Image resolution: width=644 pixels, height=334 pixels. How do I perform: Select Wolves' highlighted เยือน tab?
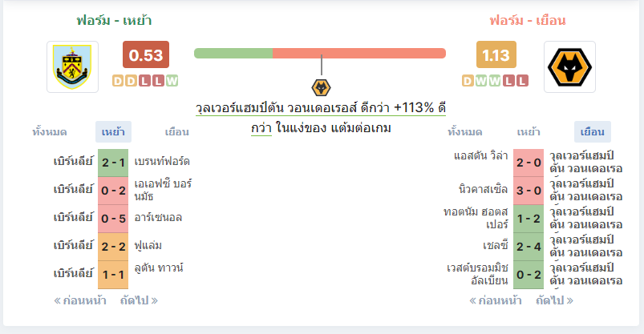point(592,132)
